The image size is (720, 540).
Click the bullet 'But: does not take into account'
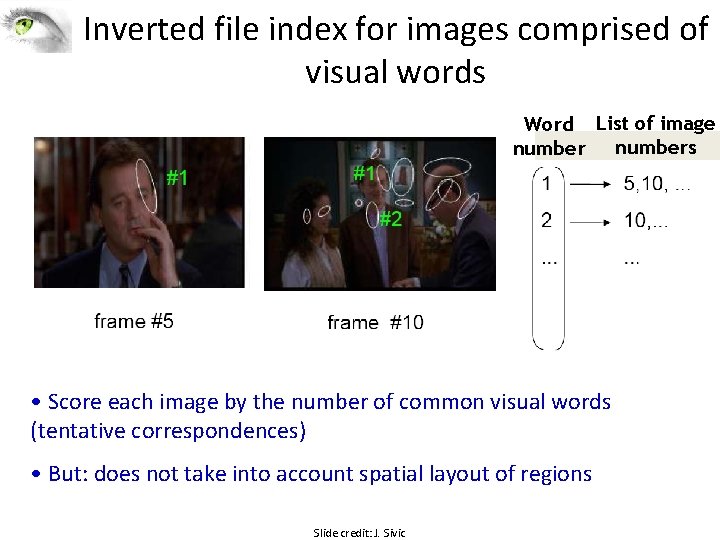coord(311,474)
